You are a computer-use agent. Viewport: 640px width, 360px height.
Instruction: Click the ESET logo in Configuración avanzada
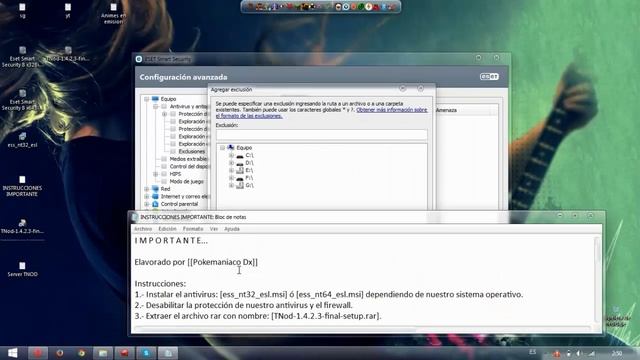pos(489,77)
